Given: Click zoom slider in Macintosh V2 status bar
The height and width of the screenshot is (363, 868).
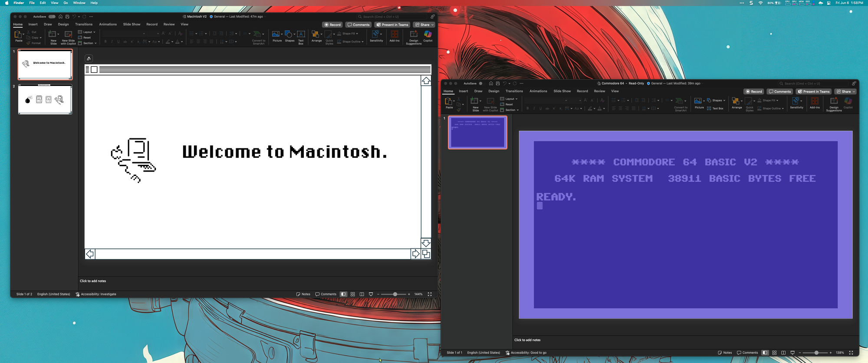Looking at the screenshot, I should point(394,294).
